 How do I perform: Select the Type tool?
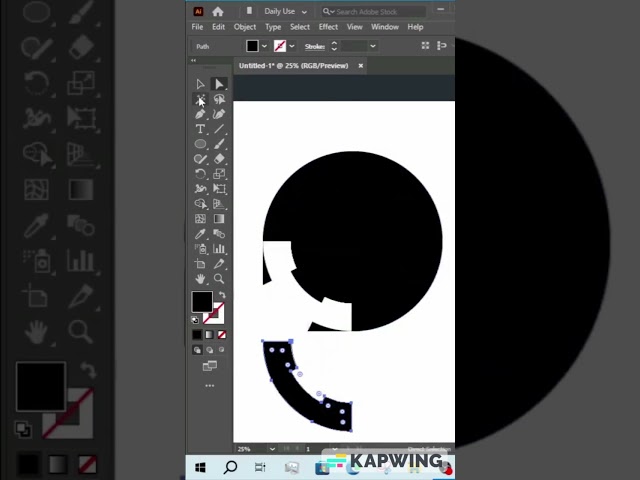[200, 129]
